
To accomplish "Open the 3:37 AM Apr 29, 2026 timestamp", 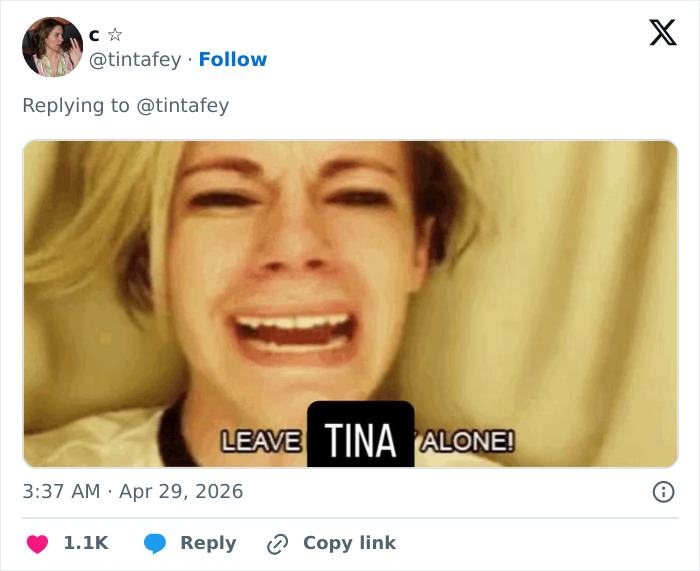I will point(133,492).
